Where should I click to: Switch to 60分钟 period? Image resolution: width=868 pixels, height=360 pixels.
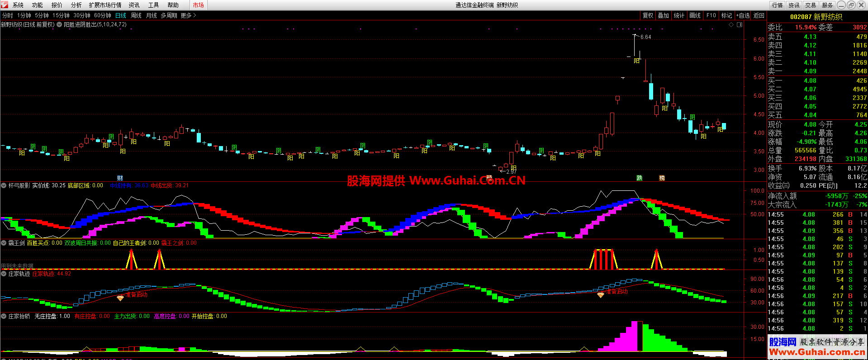(103, 15)
